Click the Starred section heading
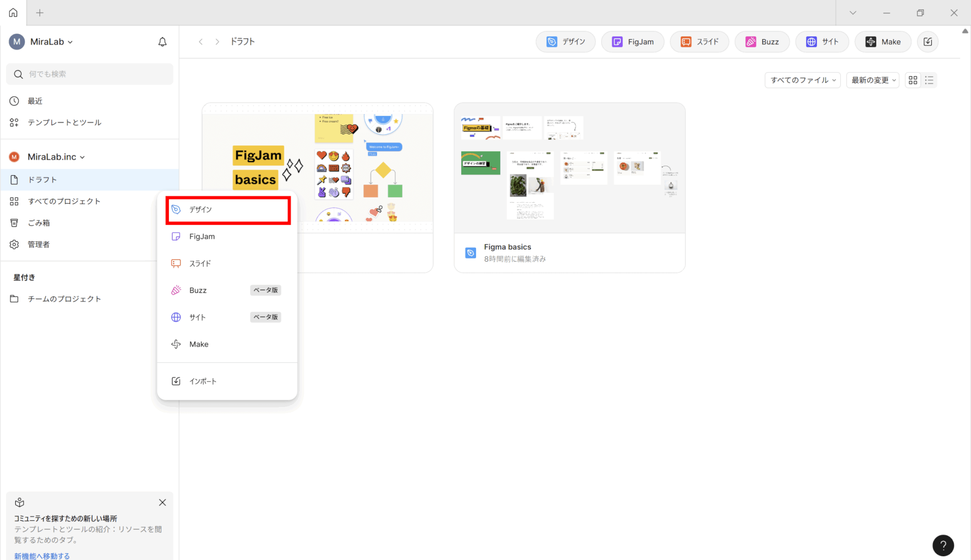 pos(24,278)
